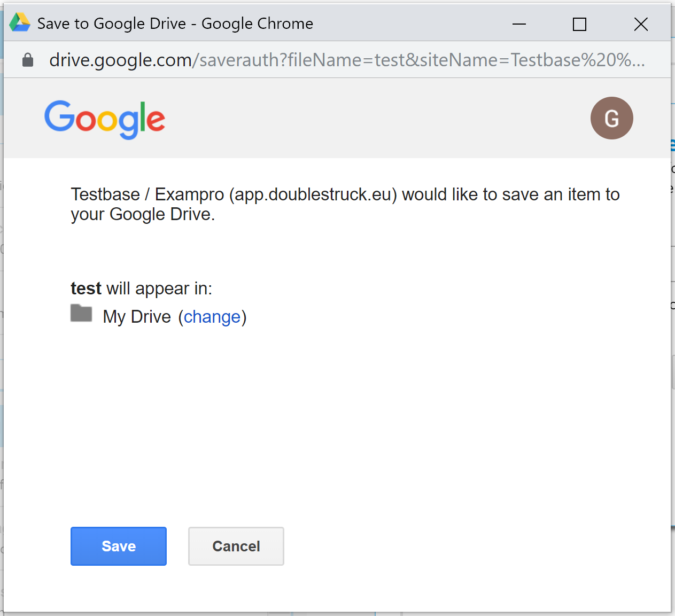Click the 'Testbase / Exampro' text in message
Screen dimensions: 675x616
pyautogui.click(x=147, y=194)
